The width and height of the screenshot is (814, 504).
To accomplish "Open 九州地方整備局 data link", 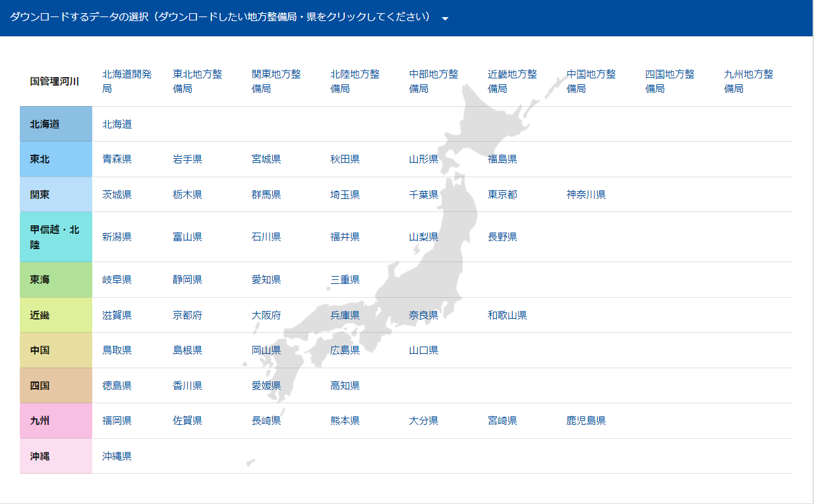I will 748,81.
